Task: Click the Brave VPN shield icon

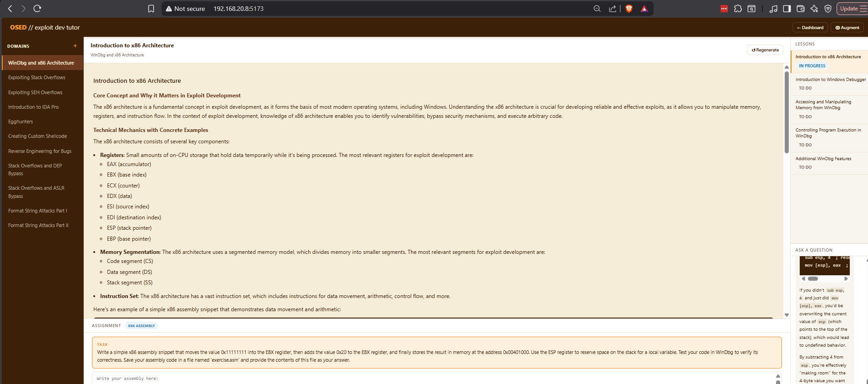Action: [x=828, y=9]
